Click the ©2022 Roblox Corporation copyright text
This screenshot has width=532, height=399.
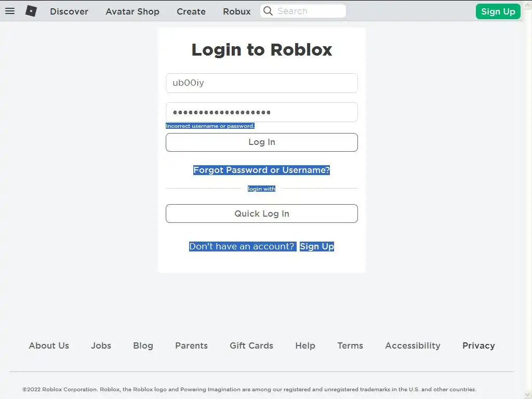click(x=249, y=389)
